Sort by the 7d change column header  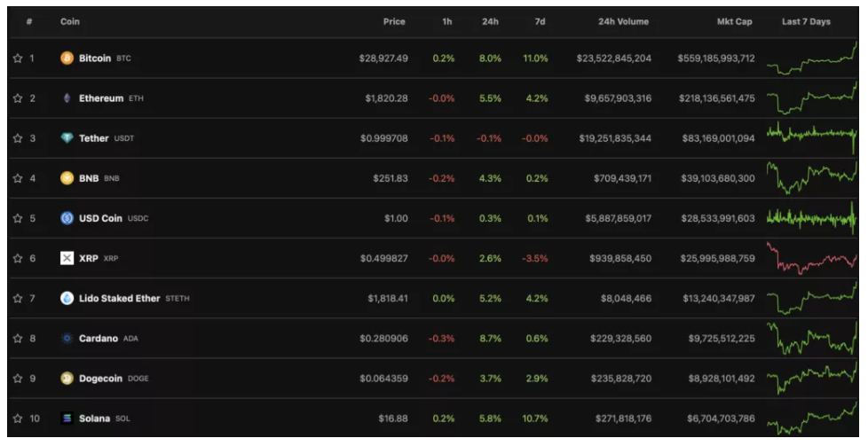[x=540, y=21]
